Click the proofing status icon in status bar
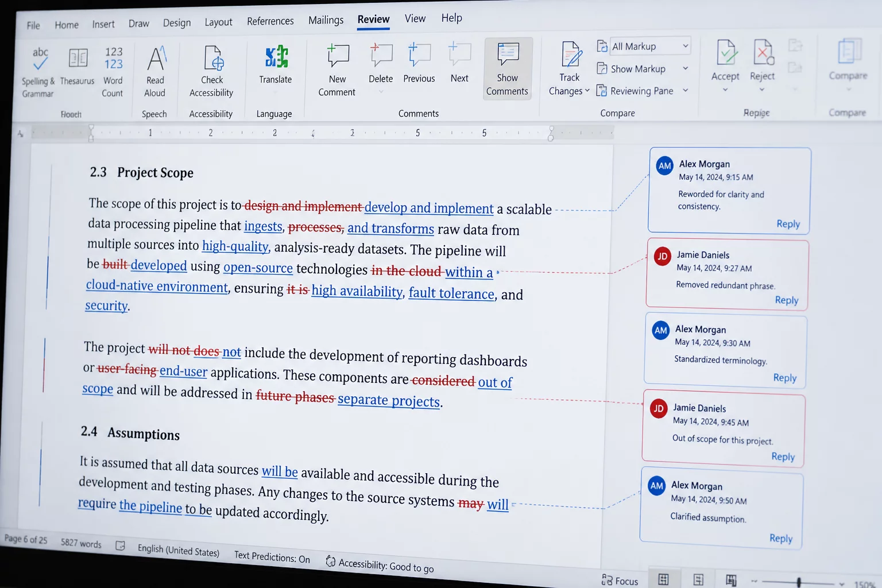Image resolution: width=882 pixels, height=588 pixels. [x=120, y=546]
